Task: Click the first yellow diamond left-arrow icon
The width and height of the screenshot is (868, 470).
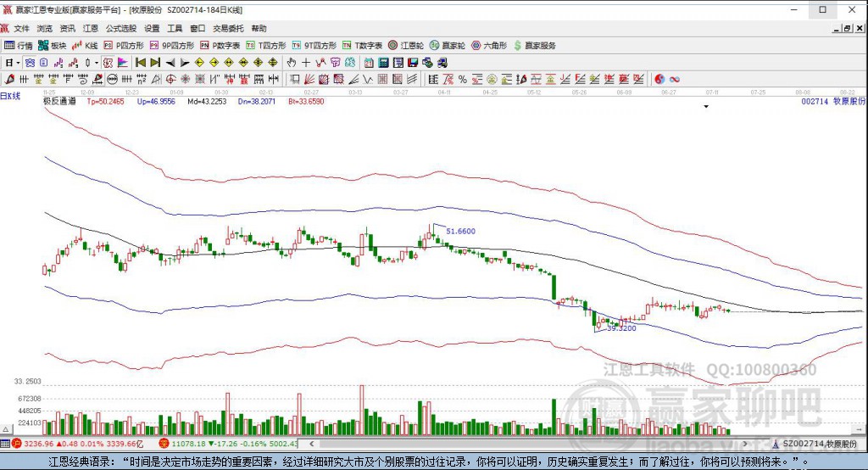Action: pyautogui.click(x=199, y=63)
